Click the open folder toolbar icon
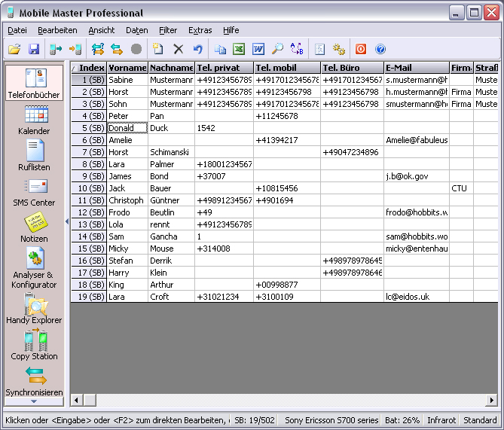504x430 pixels. click(x=14, y=49)
